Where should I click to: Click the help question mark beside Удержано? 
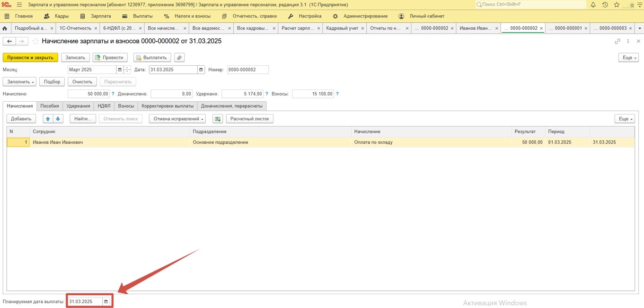coord(267,94)
